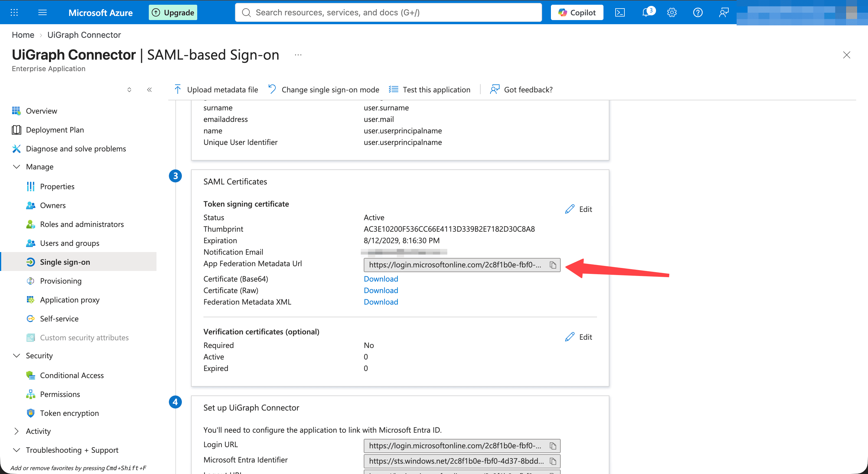Copy App Federation Metadata Url to clipboard
868x474 pixels.
tap(553, 265)
